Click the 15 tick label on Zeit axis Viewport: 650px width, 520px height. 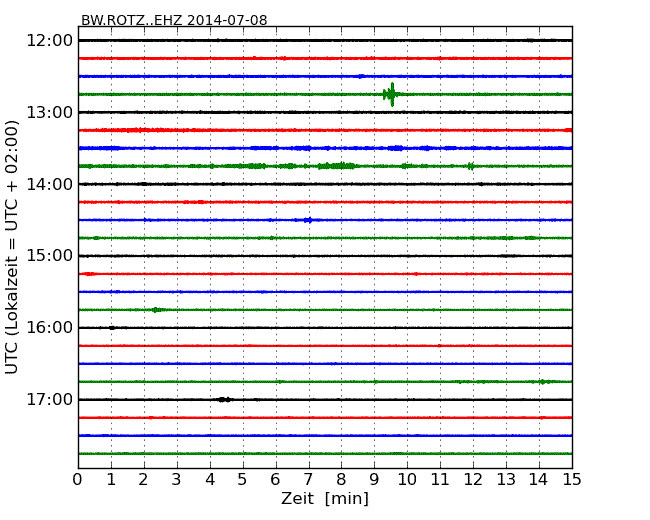click(572, 480)
